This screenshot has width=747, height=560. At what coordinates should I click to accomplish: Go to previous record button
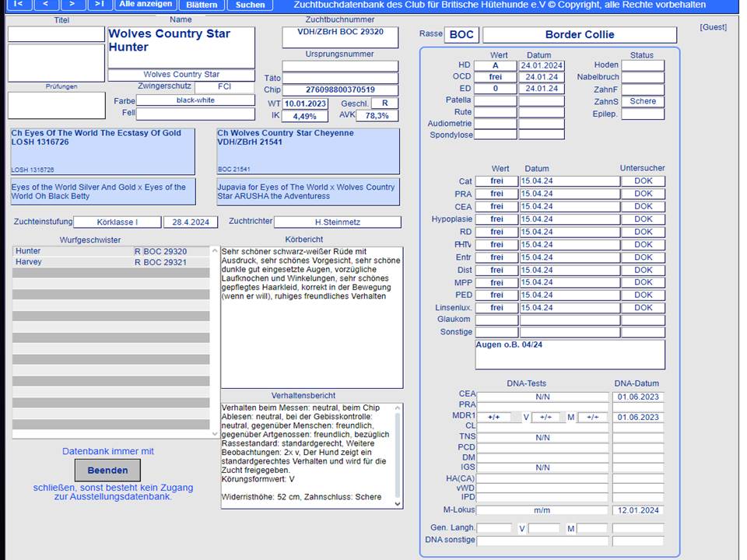46,5
